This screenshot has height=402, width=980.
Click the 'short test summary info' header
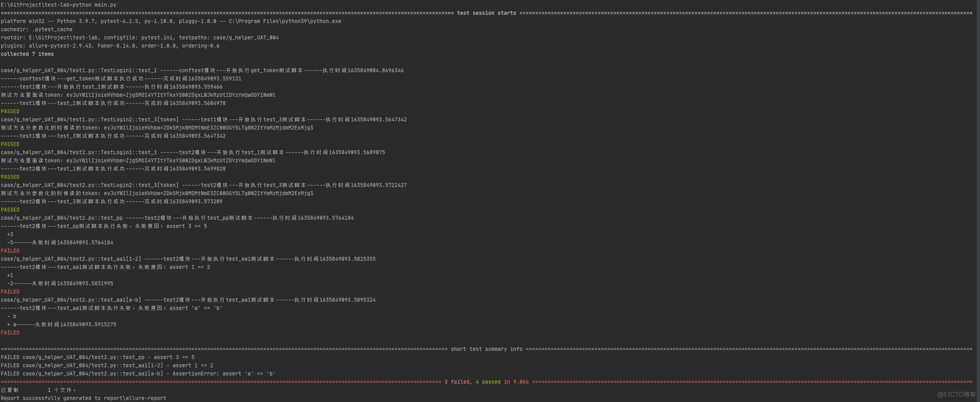(x=487, y=349)
